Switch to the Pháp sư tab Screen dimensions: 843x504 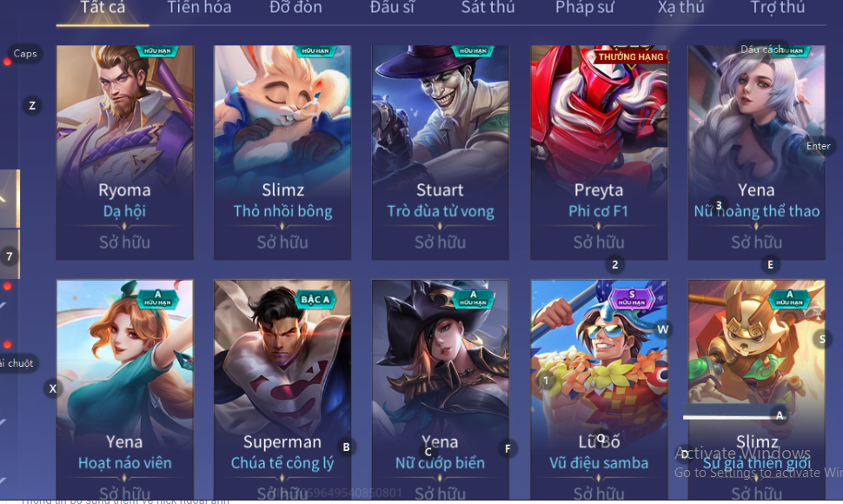584,8
